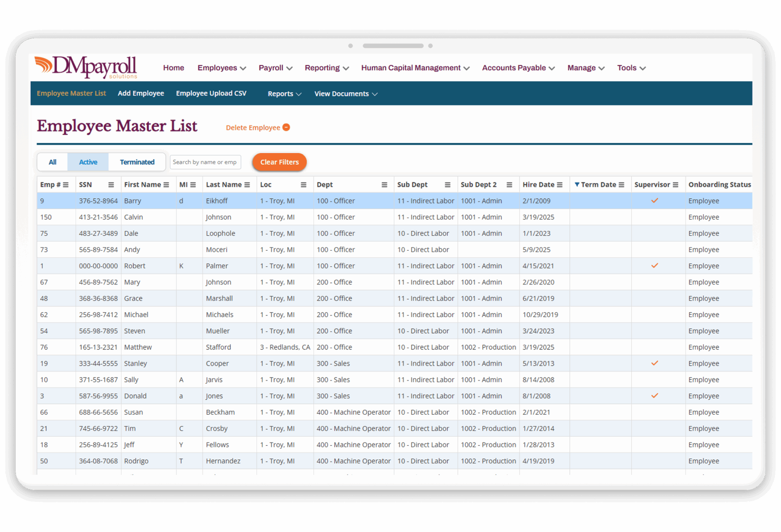Screen dimensions: 781x532
Task: Click the Term Date filter funnel icon
Action: (577, 184)
